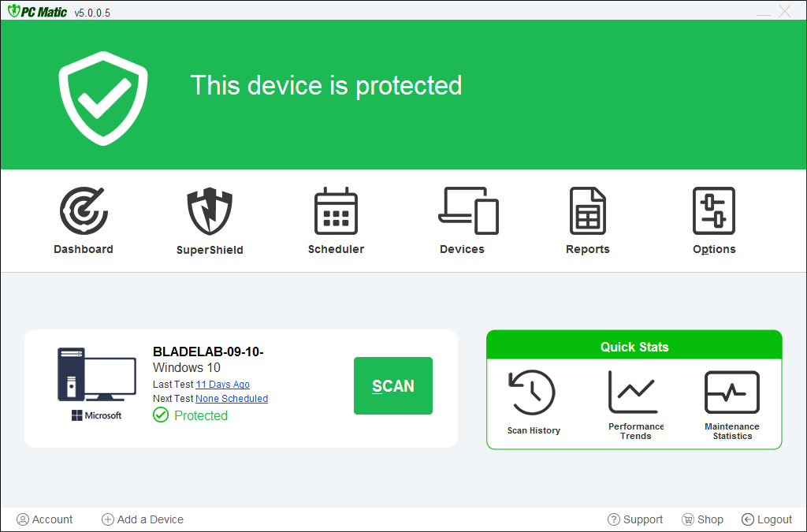
Task: Click the green SCAN button
Action: click(x=393, y=385)
